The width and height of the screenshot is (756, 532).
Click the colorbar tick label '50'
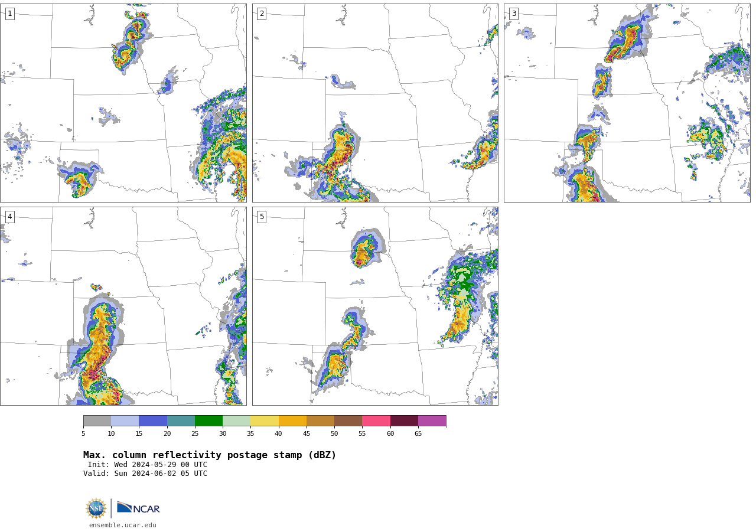click(x=334, y=433)
